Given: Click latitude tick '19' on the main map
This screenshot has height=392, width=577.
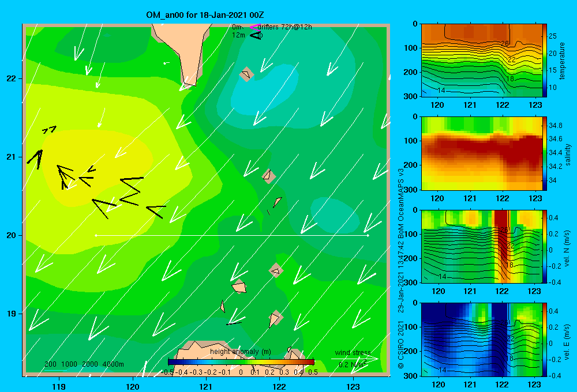Looking at the screenshot, I should pyautogui.click(x=12, y=314).
